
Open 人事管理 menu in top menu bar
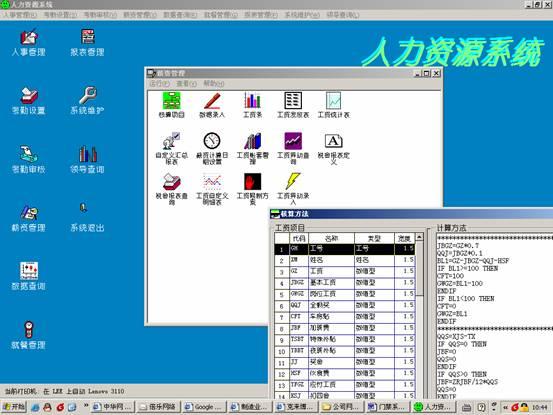(x=20, y=15)
